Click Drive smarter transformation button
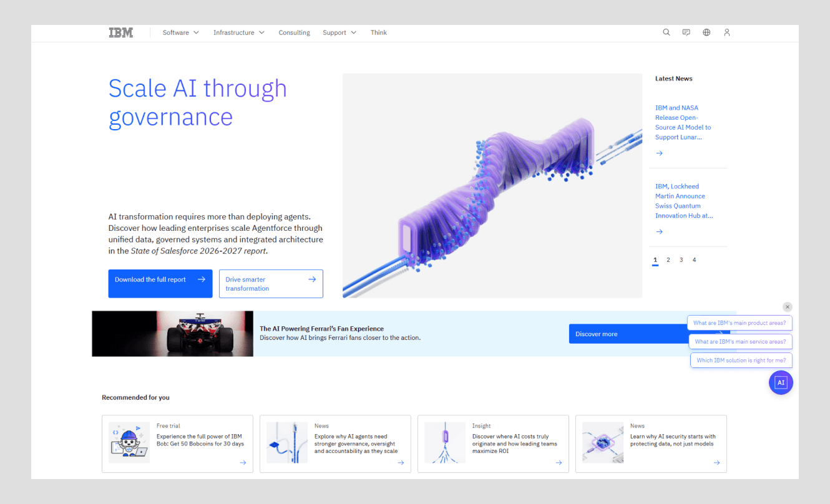Viewport: 830px width, 504px height. [271, 284]
